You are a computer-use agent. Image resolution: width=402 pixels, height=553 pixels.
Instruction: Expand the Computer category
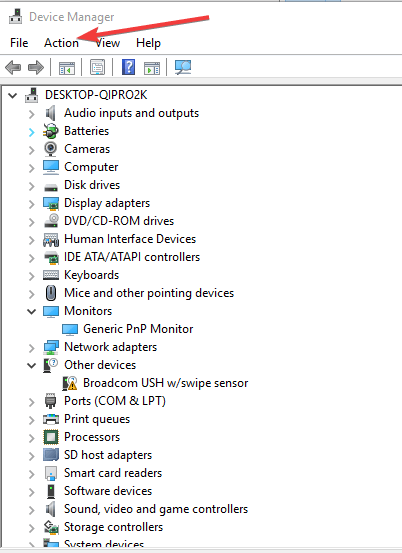[x=31, y=168]
